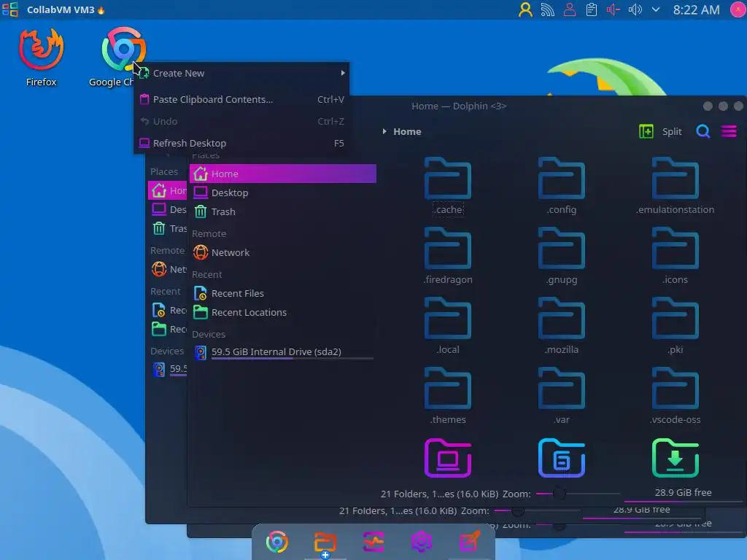Image resolution: width=747 pixels, height=560 pixels.
Task: Open the .cache folder
Action: point(448,186)
